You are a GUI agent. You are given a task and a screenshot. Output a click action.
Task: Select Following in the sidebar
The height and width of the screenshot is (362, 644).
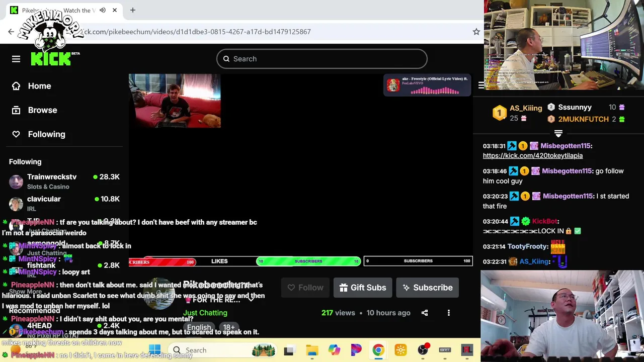point(46,134)
